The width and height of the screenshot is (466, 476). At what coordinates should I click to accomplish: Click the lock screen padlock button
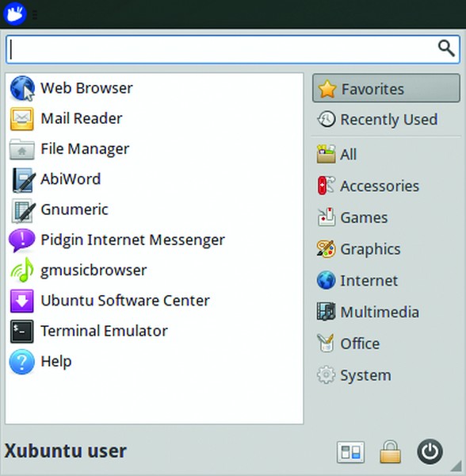click(390, 451)
